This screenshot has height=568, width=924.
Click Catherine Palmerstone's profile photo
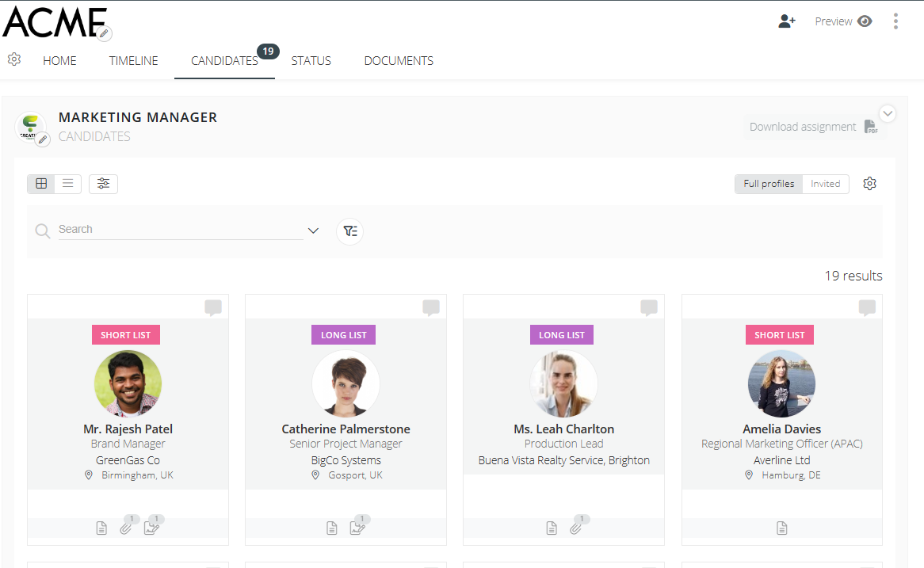tap(346, 383)
